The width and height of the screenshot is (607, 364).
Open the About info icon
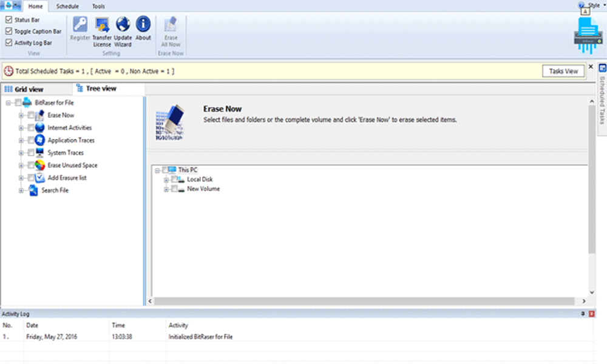(143, 24)
